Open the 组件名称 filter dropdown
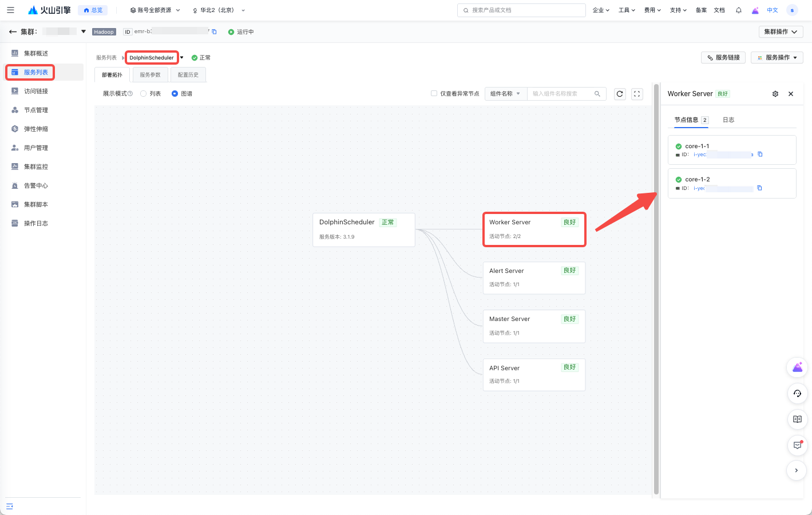Viewport: 812px width, 515px height. [505, 94]
